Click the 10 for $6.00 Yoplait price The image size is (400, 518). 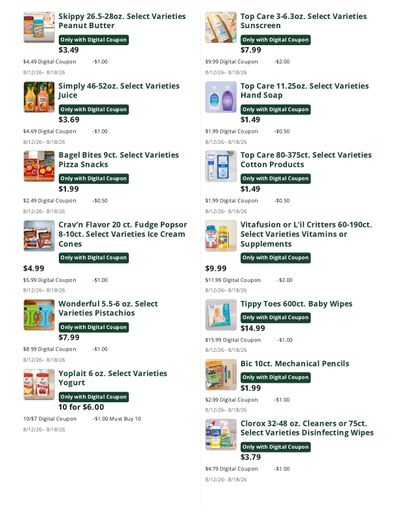81,407
